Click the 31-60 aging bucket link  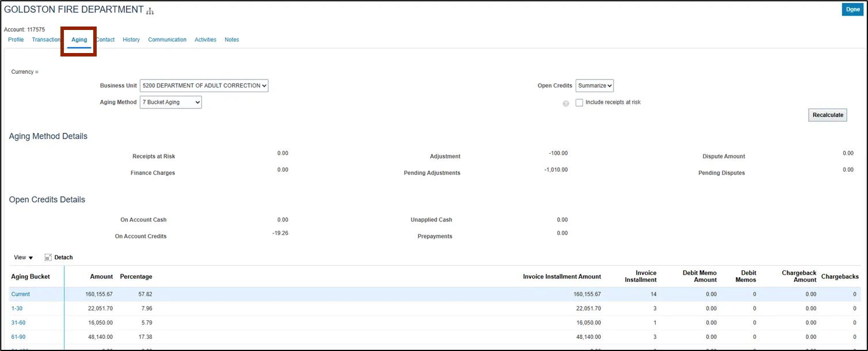pyautogui.click(x=18, y=323)
